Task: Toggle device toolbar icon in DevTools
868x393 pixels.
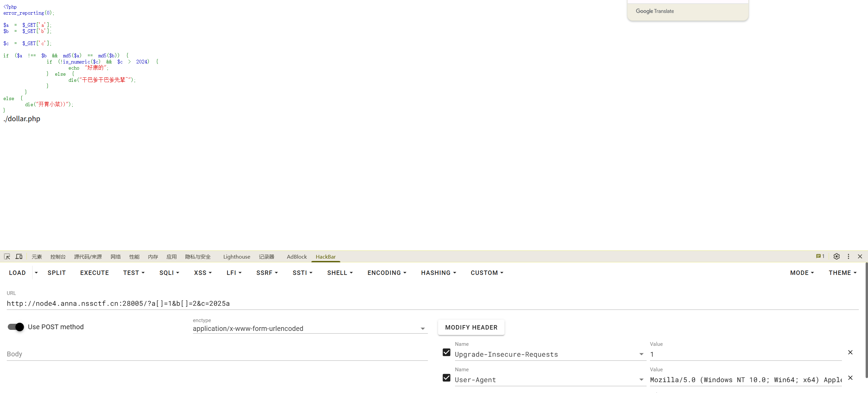Action: tap(19, 257)
